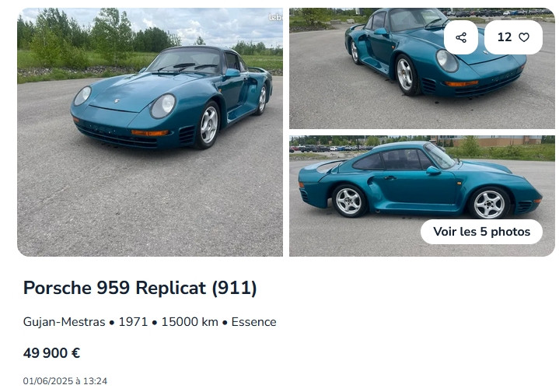Screen dimensions: 559x392
Task: Click the orange turn signal in top-right photo
Action: [461, 83]
